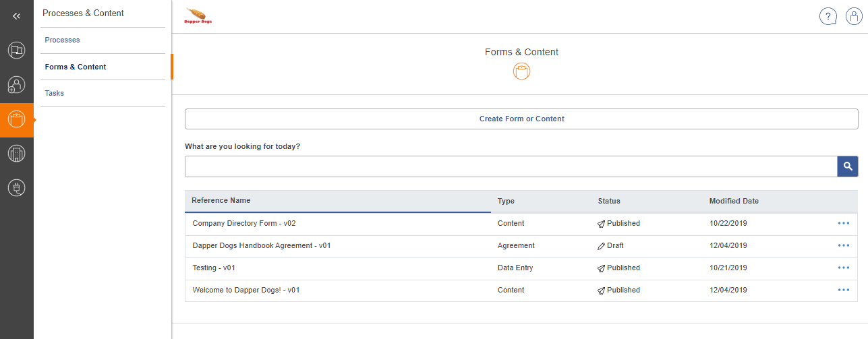Click the help question mark icon

pyautogui.click(x=828, y=17)
